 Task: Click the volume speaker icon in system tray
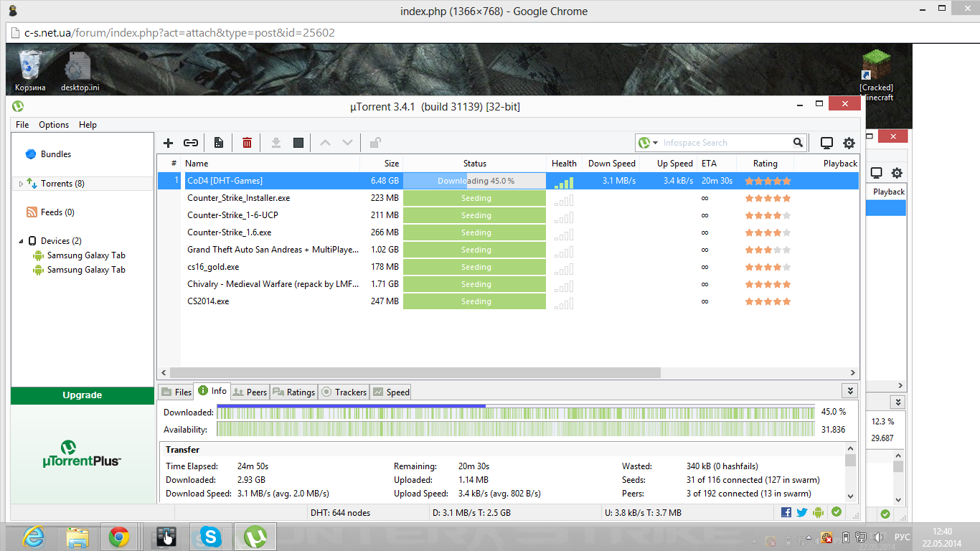[x=879, y=537]
